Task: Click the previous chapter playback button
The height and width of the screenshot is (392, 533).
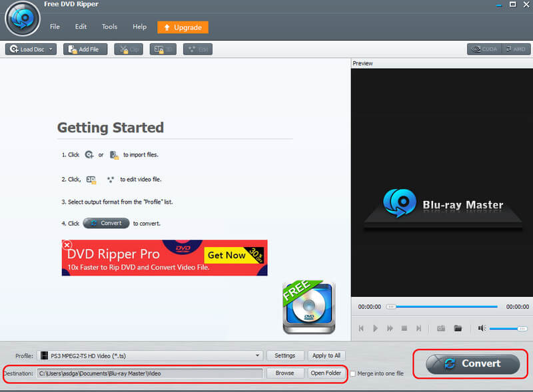Action: click(x=361, y=328)
